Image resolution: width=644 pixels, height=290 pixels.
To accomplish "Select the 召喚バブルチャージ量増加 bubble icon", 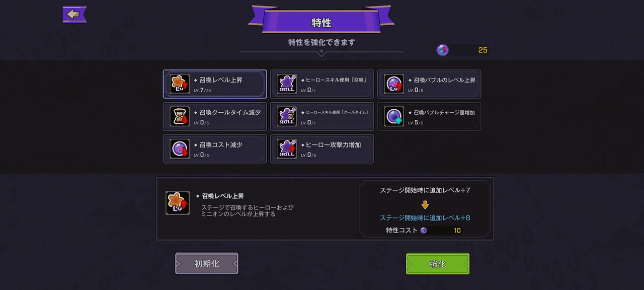I will [x=394, y=116].
